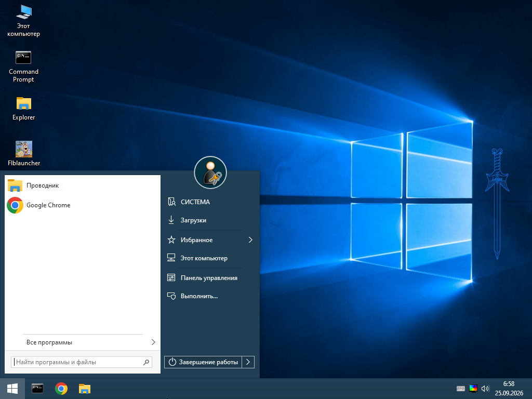This screenshot has height=399, width=532.
Task: Open the СИСТЕМА user folder entry
Action: (x=210, y=202)
